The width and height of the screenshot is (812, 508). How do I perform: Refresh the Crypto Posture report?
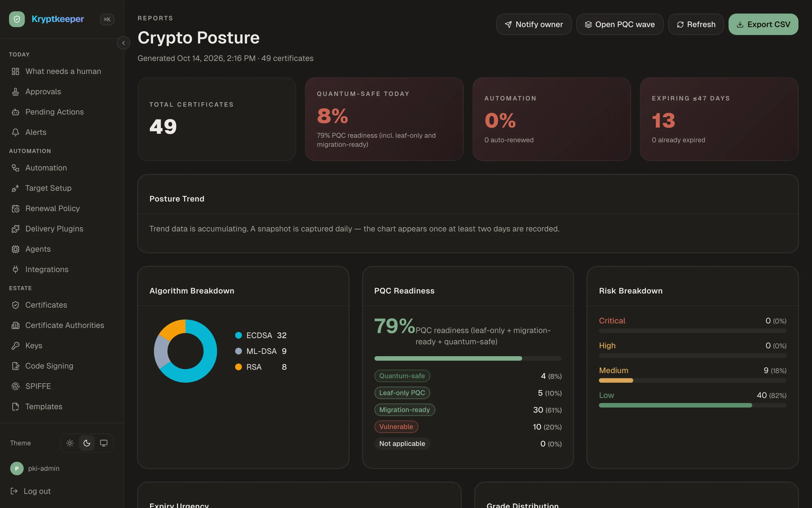click(x=696, y=24)
